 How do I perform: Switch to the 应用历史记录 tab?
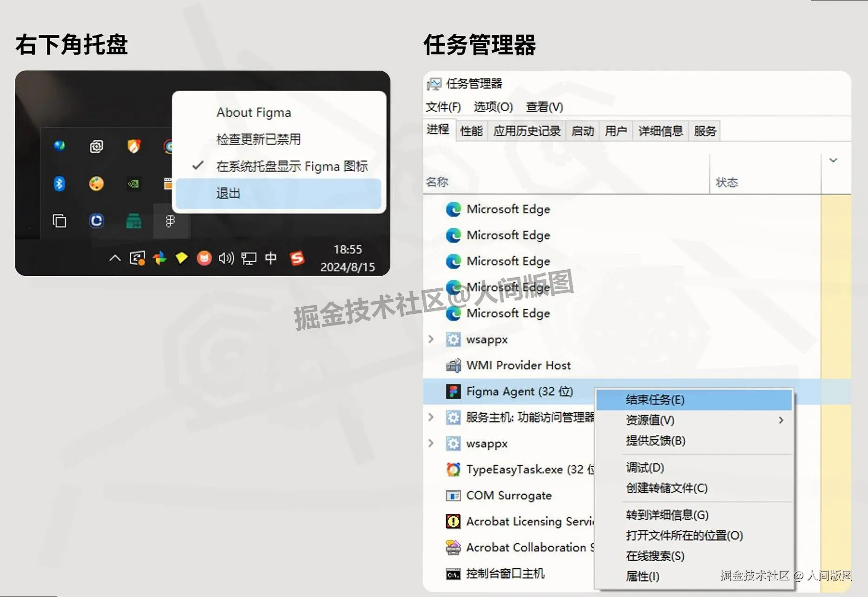point(527,131)
